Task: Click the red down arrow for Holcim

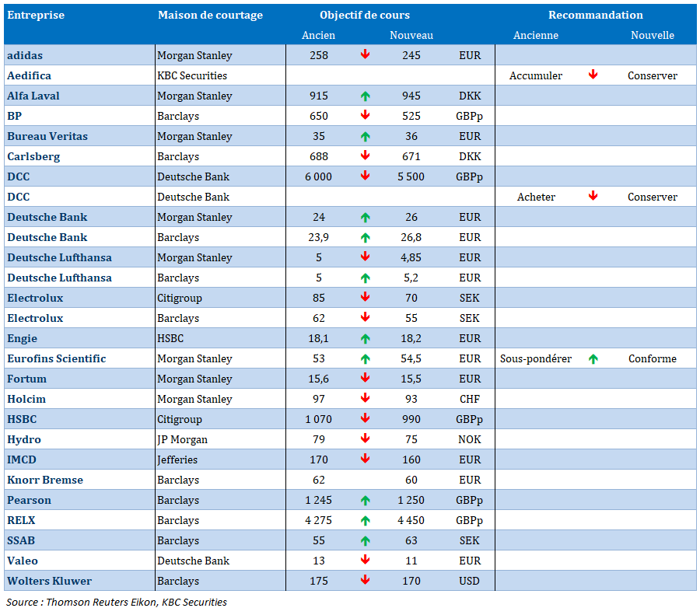Action: (365, 399)
